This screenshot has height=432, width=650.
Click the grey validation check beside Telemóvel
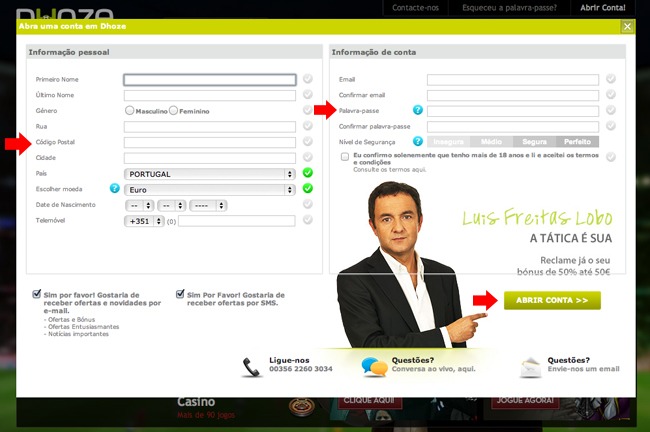308,220
